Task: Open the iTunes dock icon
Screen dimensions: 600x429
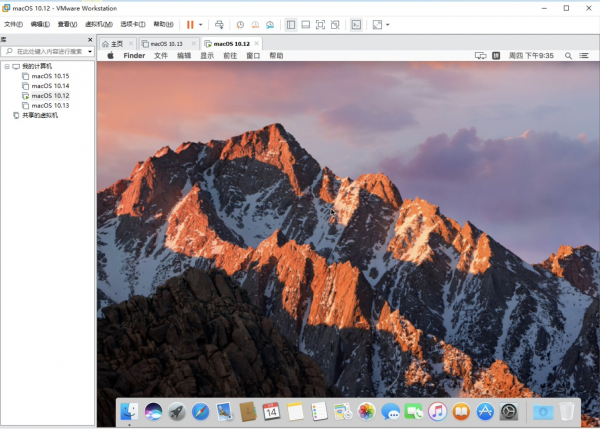Action: [x=437, y=411]
